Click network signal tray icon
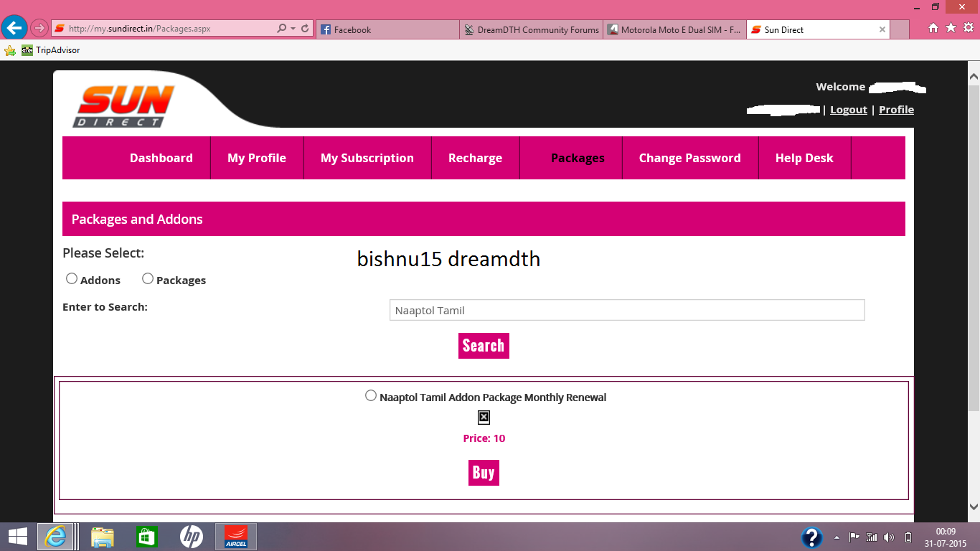 click(872, 537)
